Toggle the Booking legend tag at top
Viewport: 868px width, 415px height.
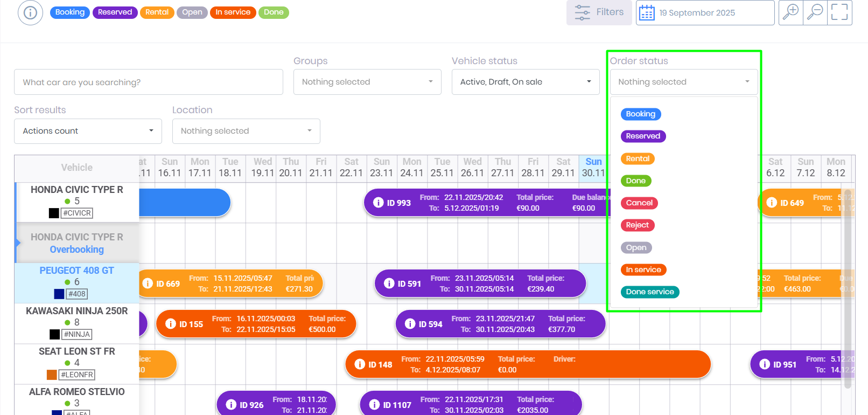pyautogui.click(x=70, y=12)
